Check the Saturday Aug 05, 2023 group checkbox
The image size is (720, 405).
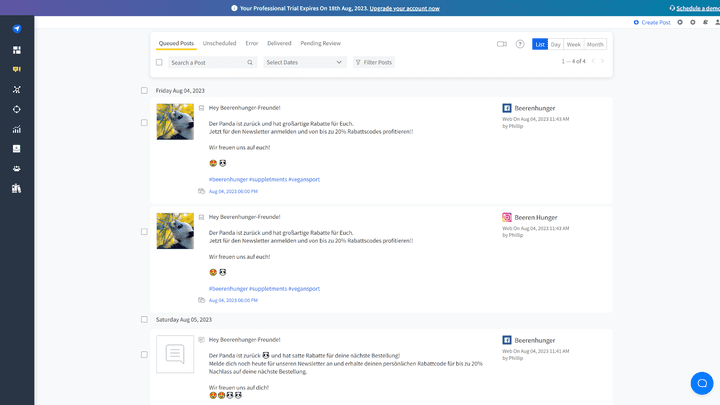click(x=144, y=319)
